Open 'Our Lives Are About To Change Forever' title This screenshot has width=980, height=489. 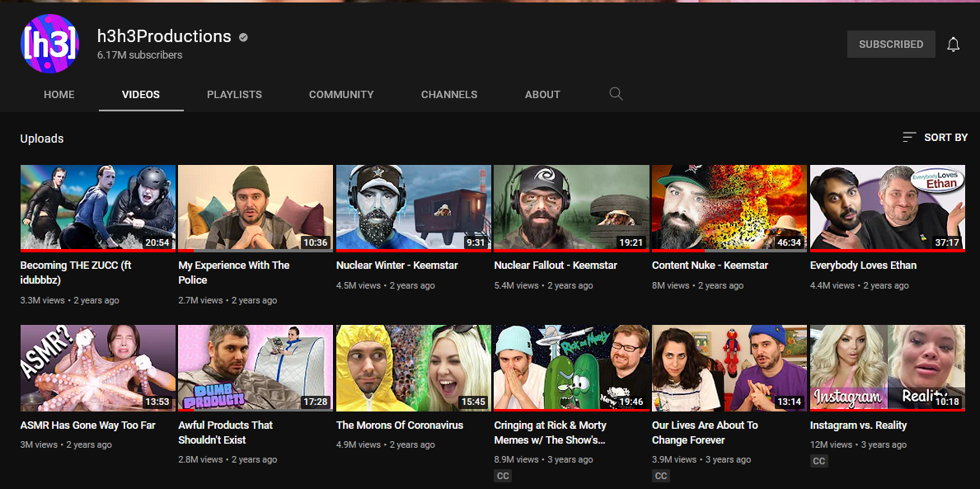point(705,433)
